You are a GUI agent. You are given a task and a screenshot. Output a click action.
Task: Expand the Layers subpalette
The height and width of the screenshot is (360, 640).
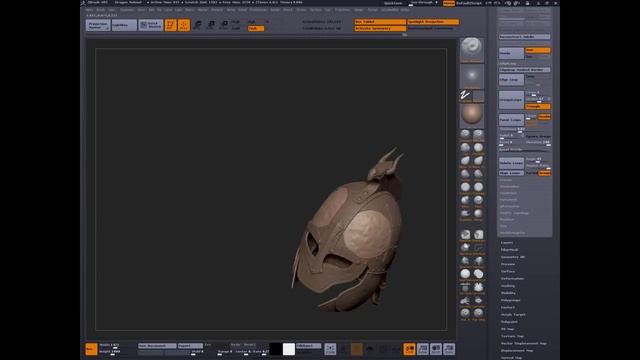click(x=507, y=242)
